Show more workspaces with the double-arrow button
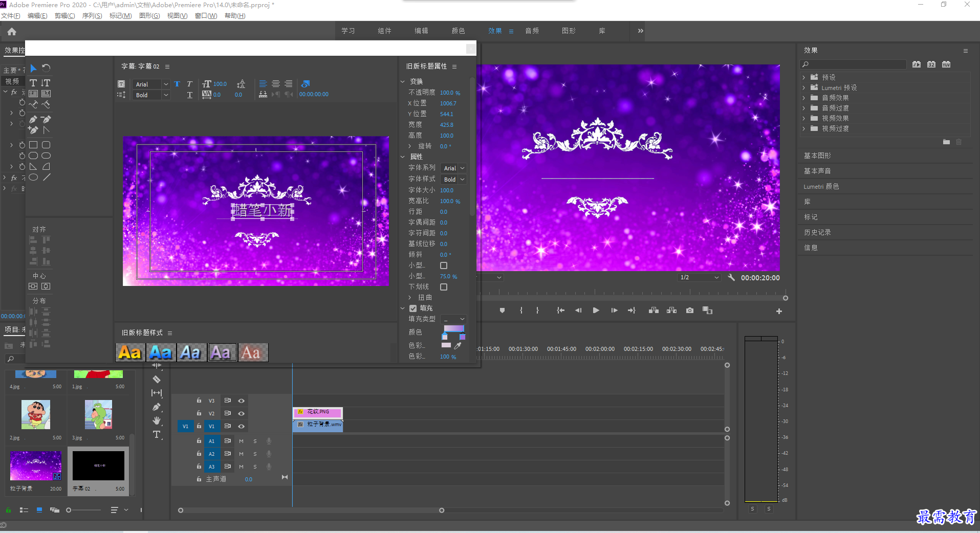Image resolution: width=980 pixels, height=533 pixels. pos(640,31)
